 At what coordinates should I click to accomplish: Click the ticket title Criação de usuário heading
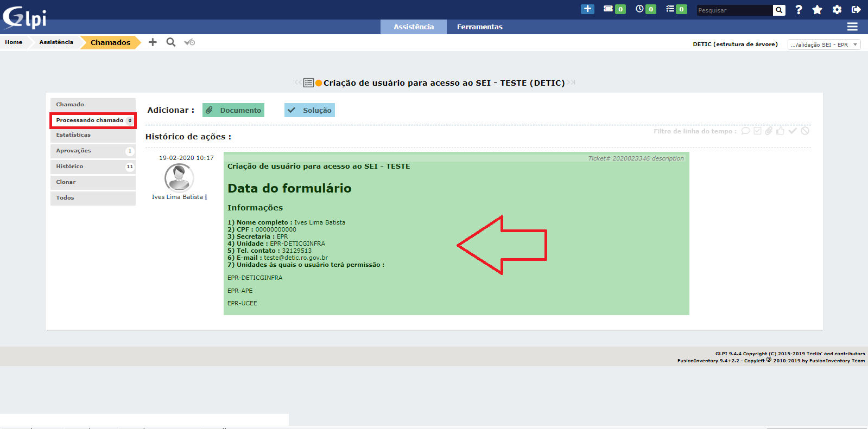(x=444, y=83)
